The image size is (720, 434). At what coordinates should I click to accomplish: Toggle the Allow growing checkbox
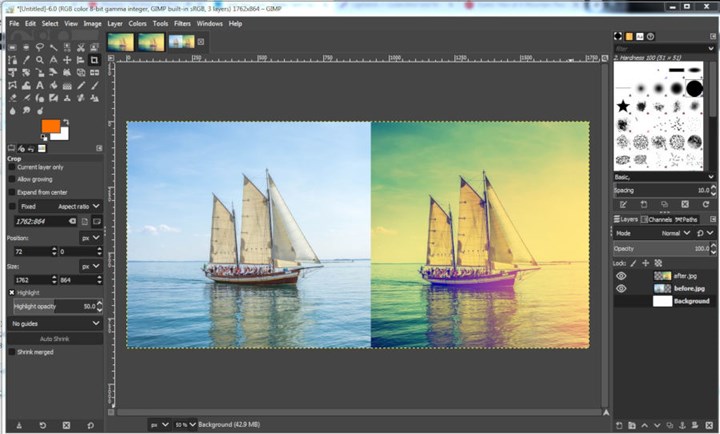tap(12, 179)
